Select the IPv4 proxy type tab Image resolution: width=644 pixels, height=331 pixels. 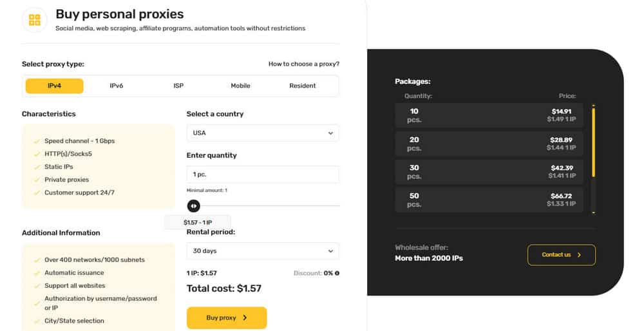pyautogui.click(x=54, y=86)
